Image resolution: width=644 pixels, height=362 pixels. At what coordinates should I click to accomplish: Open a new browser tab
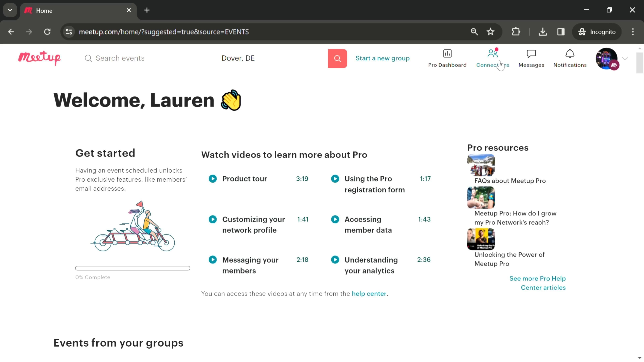pyautogui.click(x=147, y=10)
